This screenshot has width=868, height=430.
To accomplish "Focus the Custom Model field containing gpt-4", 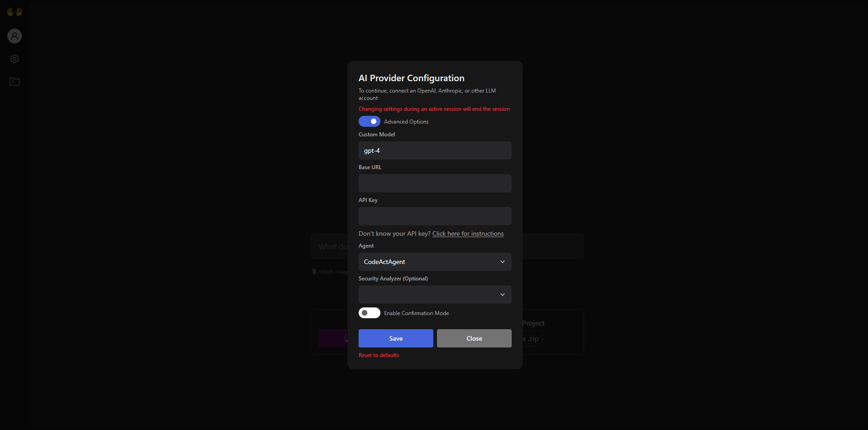I will [435, 150].
